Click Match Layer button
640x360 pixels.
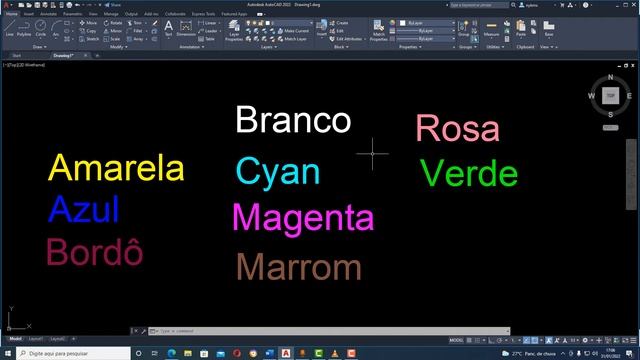[x=292, y=39]
